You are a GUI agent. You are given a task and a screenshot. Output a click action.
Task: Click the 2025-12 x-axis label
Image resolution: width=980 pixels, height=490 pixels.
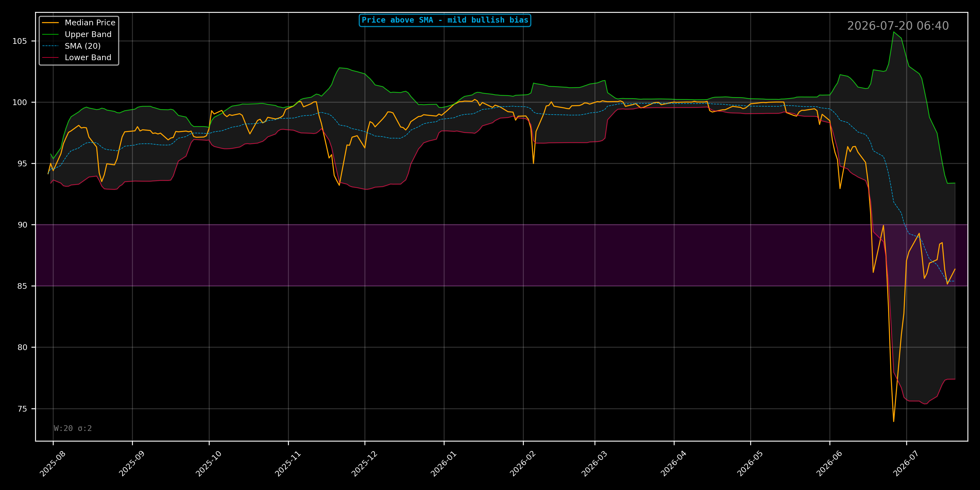(x=365, y=464)
